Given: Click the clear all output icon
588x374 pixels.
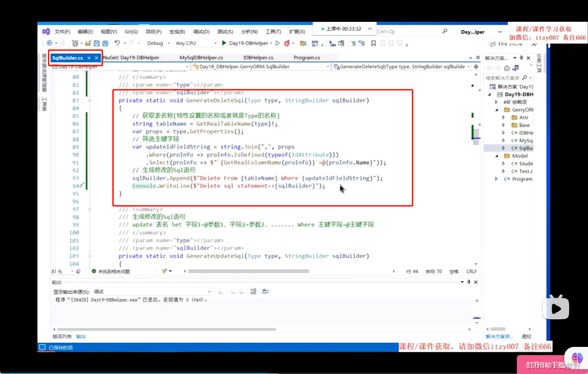Looking at the screenshot, I should pos(253,291).
